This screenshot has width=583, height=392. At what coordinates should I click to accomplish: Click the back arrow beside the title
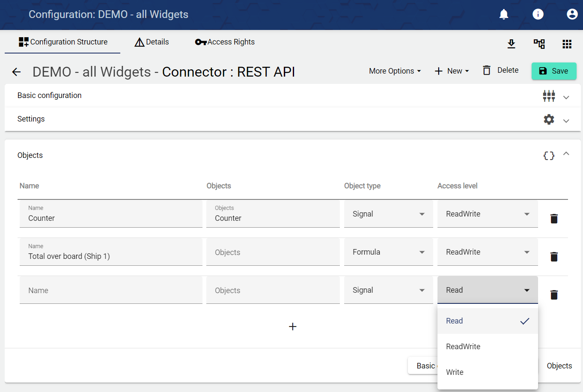point(16,72)
